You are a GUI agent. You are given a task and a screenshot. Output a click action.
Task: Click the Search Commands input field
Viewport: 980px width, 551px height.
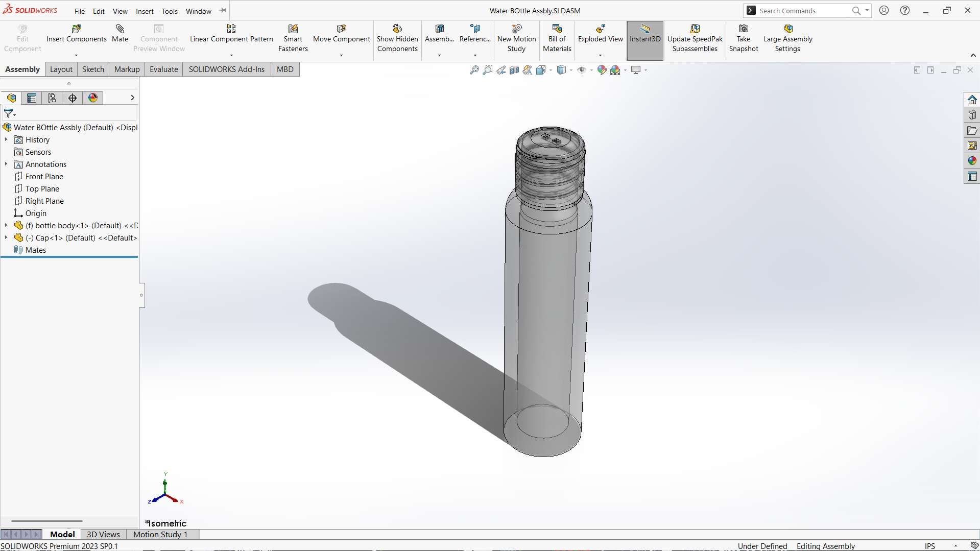(802, 11)
